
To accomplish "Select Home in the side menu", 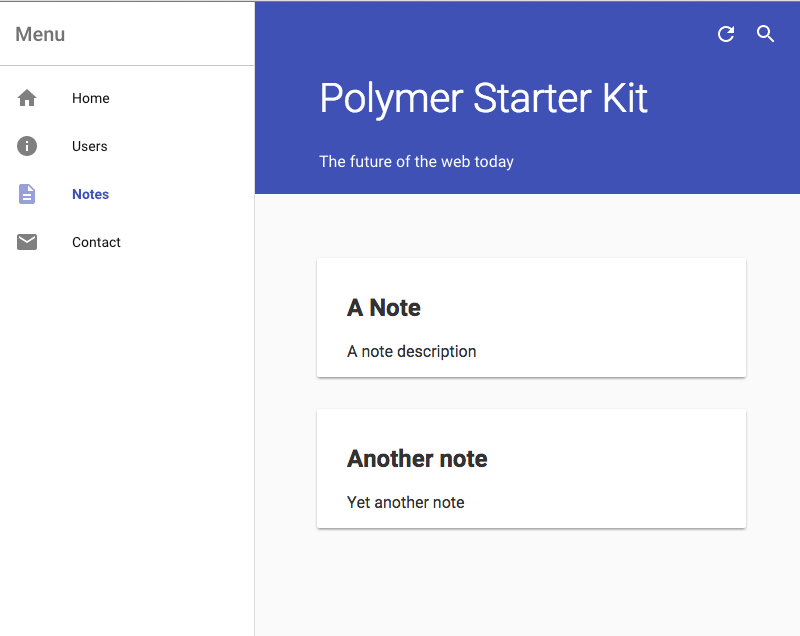I will (x=127, y=98).
